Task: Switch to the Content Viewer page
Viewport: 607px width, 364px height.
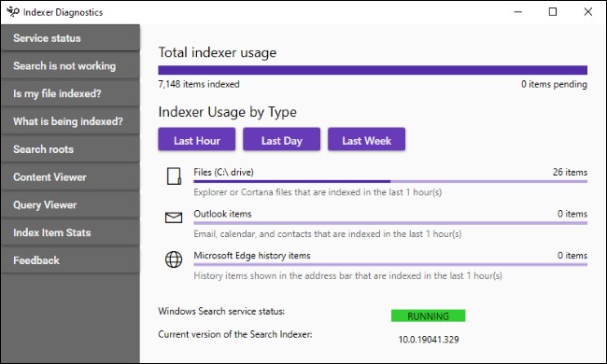Action: 70,177
